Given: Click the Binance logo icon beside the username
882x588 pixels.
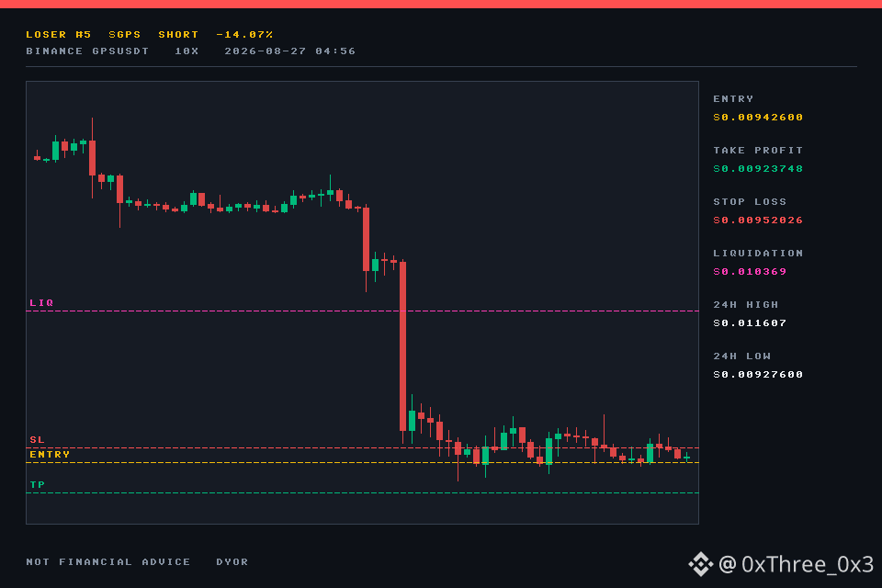Looking at the screenshot, I should coord(701,564).
